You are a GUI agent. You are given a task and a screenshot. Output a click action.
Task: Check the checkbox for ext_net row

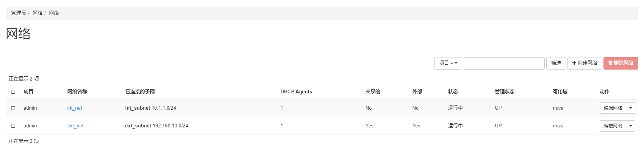pyautogui.click(x=13, y=126)
